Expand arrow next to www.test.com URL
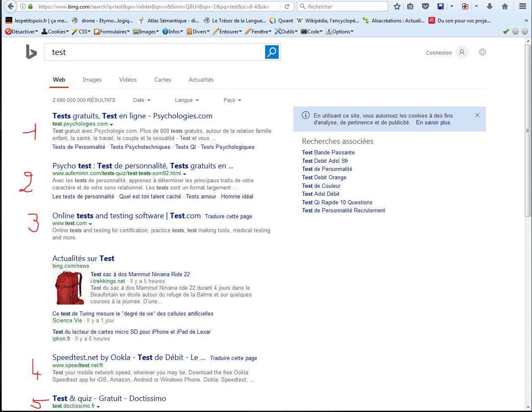 point(90,224)
